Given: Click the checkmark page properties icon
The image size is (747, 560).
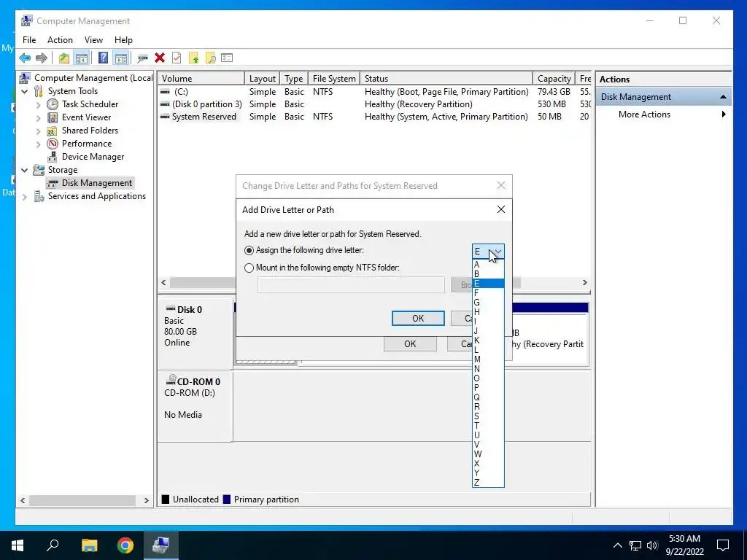Looking at the screenshot, I should click(x=177, y=58).
